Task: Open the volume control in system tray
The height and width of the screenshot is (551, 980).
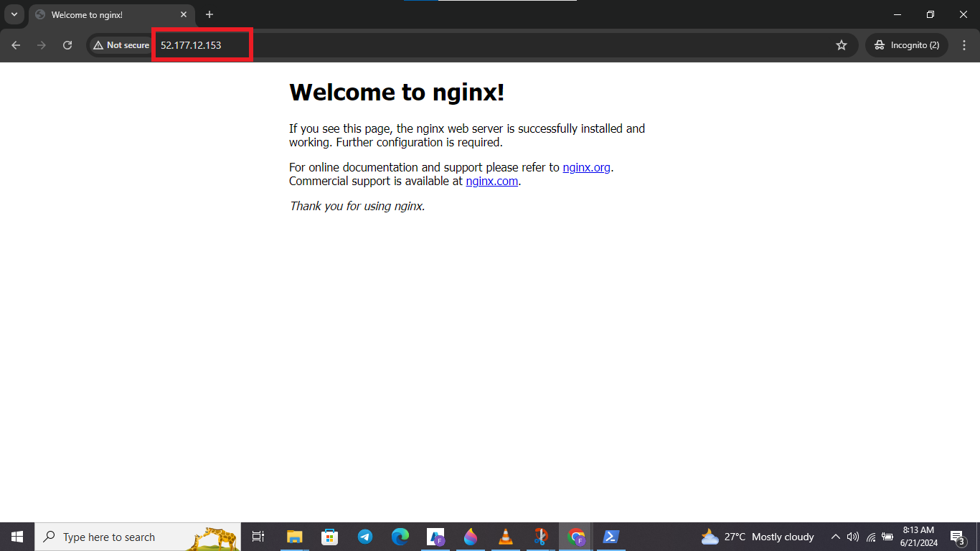Action: 853,537
